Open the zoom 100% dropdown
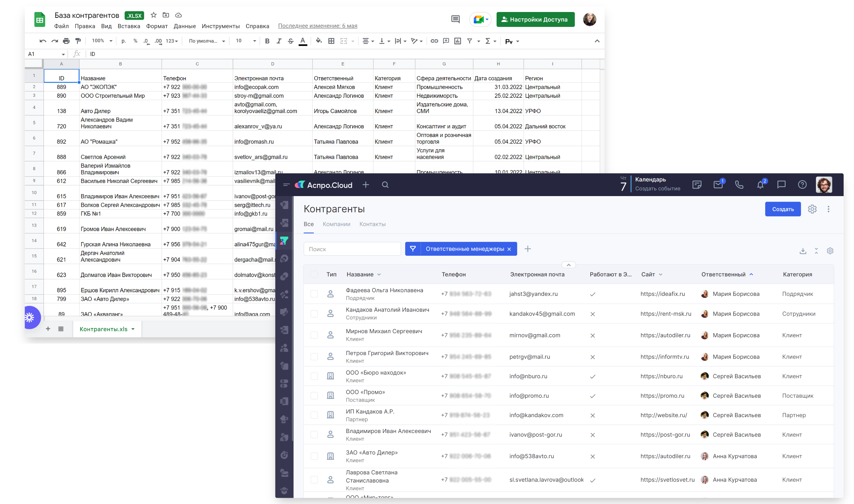 coord(102,41)
